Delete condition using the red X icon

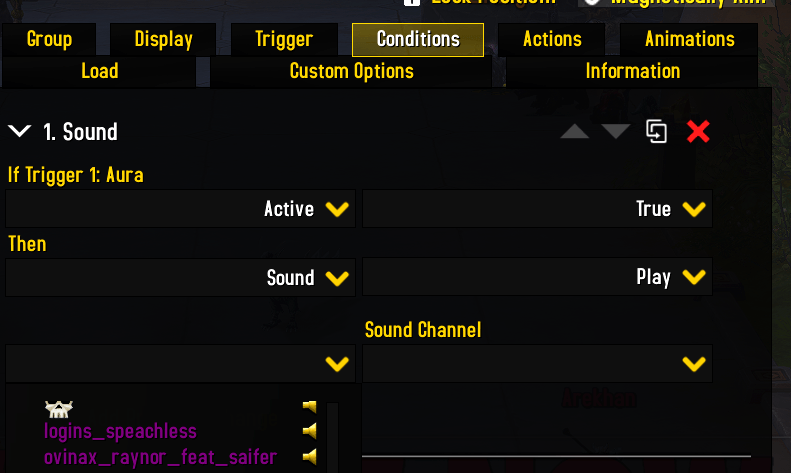698,132
